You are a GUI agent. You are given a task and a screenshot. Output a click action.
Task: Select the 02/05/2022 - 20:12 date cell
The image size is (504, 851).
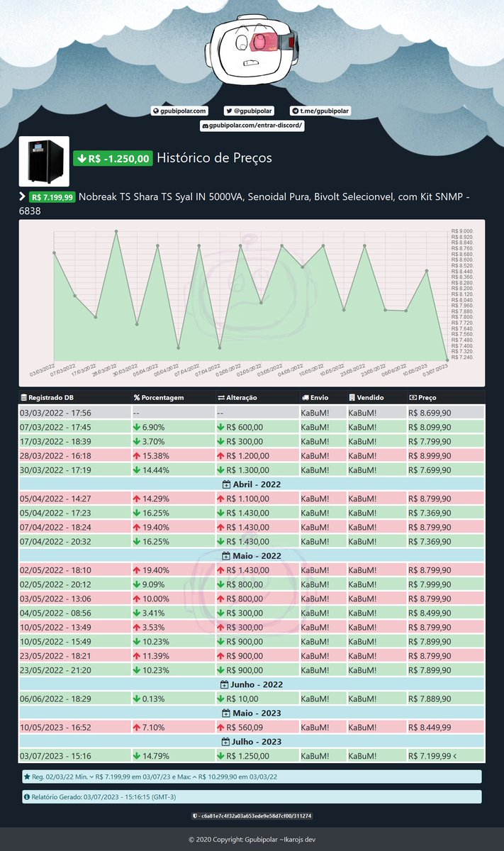coord(74,584)
